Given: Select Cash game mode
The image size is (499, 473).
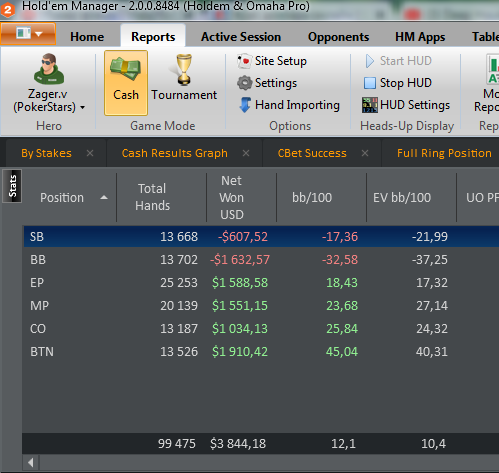Looking at the screenshot, I should pyautogui.click(x=126, y=83).
